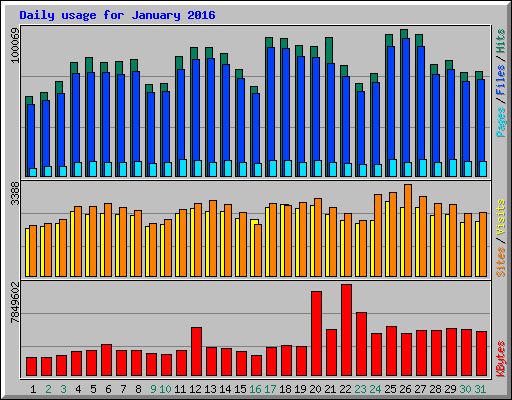The height and width of the screenshot is (400, 512).
Task: Click weekend day 3 axis label
Action: [x=63, y=389]
